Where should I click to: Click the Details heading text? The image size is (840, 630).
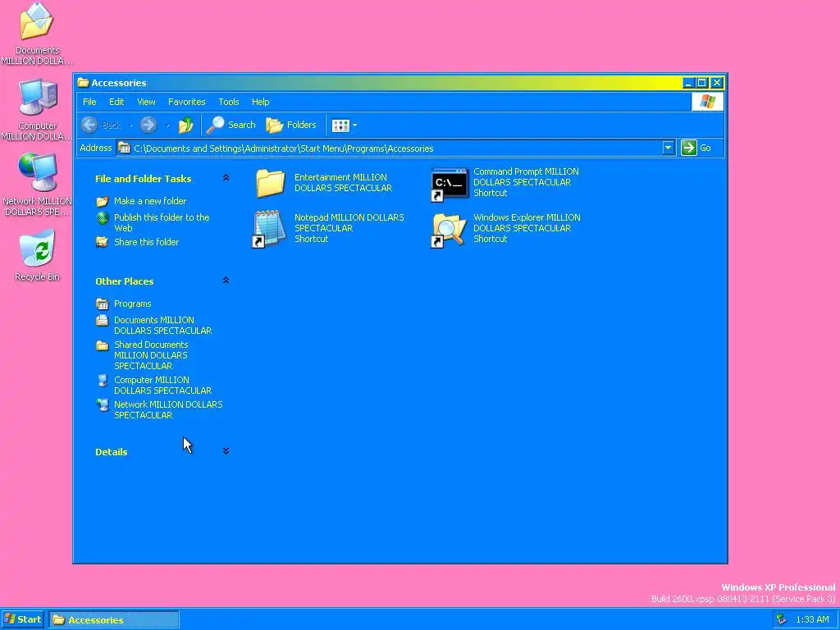111,452
